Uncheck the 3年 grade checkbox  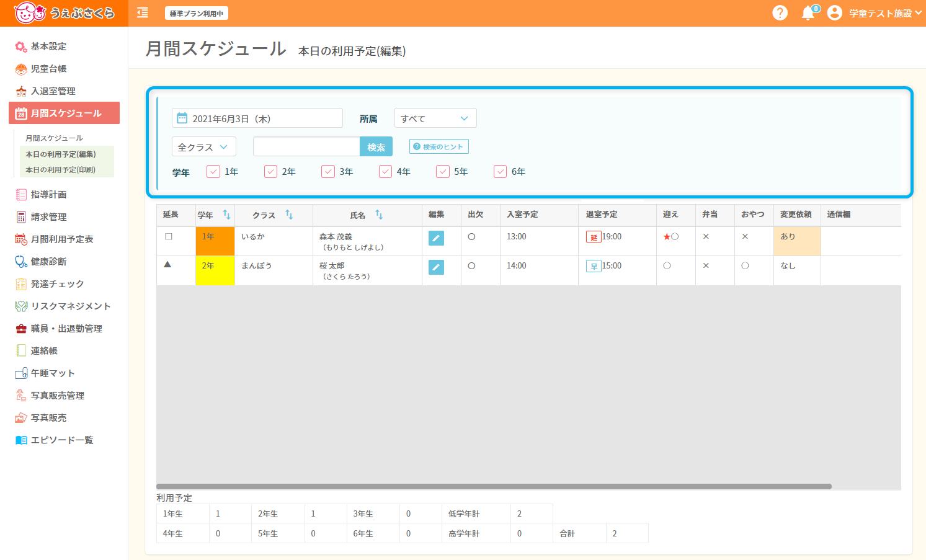tap(328, 171)
